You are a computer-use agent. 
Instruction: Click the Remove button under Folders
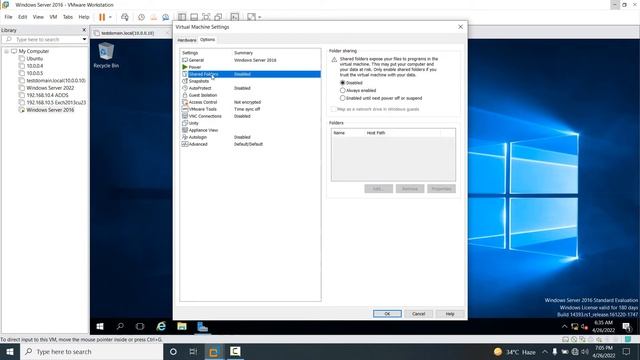(x=410, y=189)
